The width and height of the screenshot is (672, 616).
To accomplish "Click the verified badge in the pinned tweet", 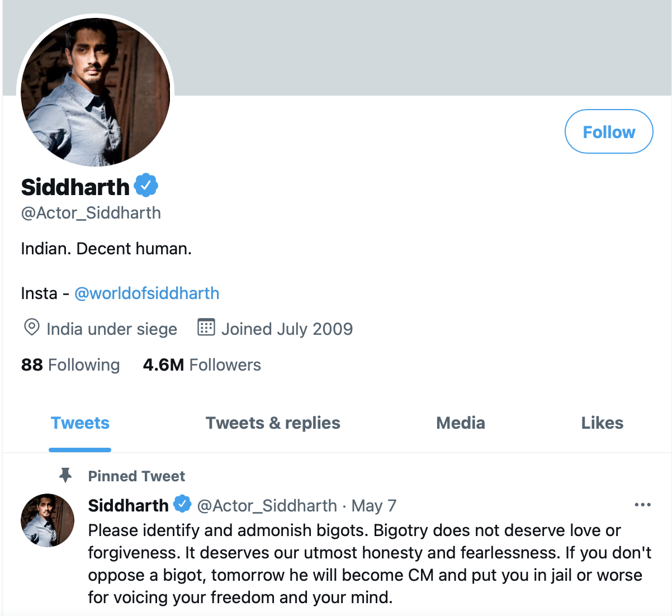I will tap(182, 504).
